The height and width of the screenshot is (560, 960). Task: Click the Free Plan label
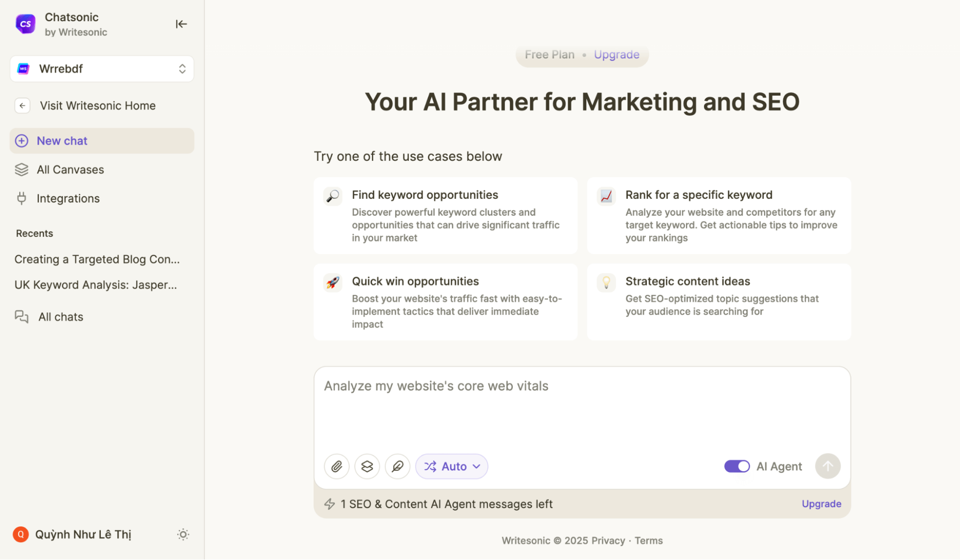(x=549, y=55)
